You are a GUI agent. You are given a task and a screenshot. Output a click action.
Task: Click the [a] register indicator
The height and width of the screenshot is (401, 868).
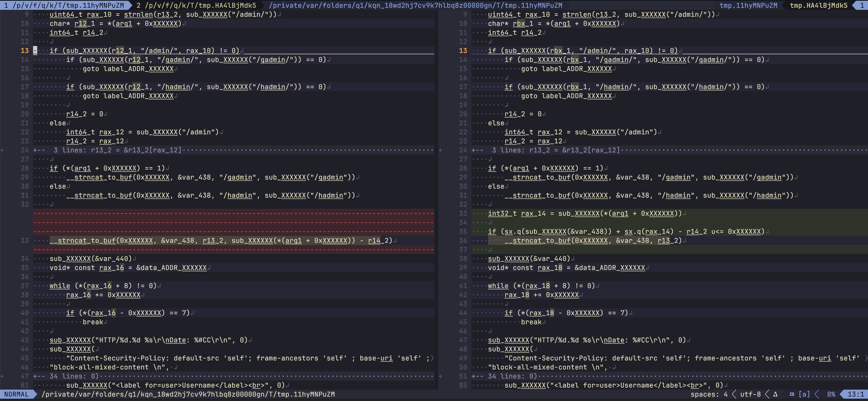tap(804, 394)
